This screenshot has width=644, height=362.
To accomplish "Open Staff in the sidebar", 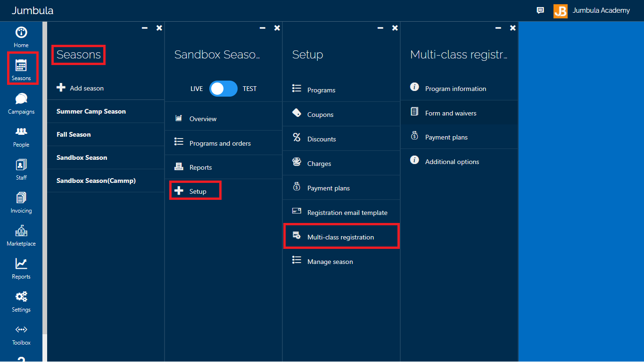I will (x=21, y=170).
